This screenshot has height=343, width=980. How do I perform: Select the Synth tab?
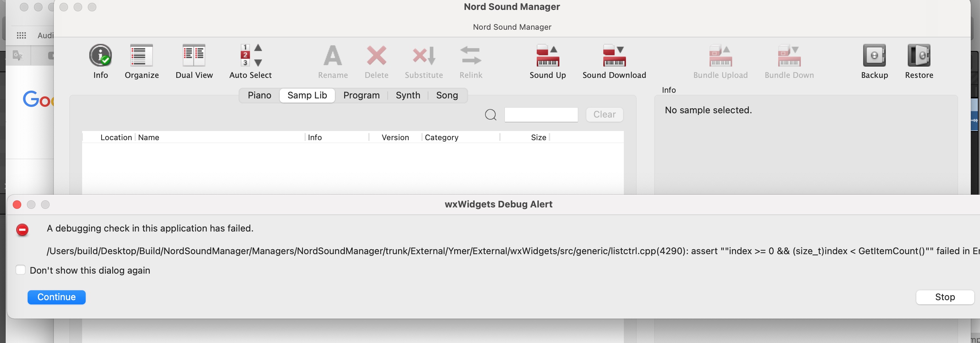[x=408, y=95]
